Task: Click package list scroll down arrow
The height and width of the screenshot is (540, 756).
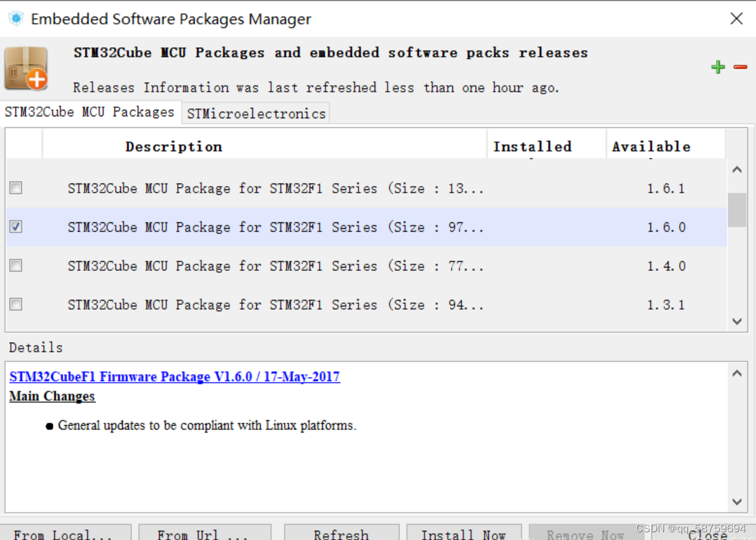Action: pos(737,321)
